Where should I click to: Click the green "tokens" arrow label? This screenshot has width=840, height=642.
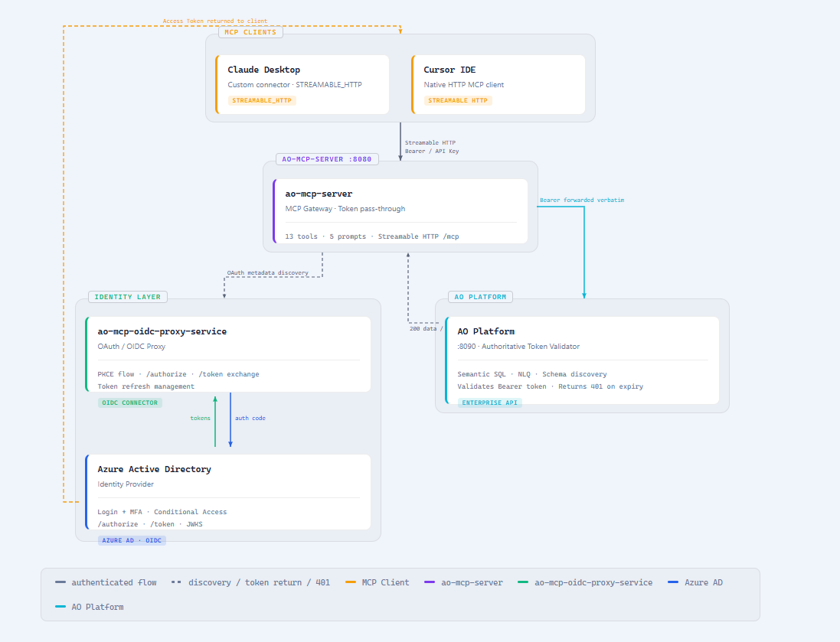coord(201,419)
